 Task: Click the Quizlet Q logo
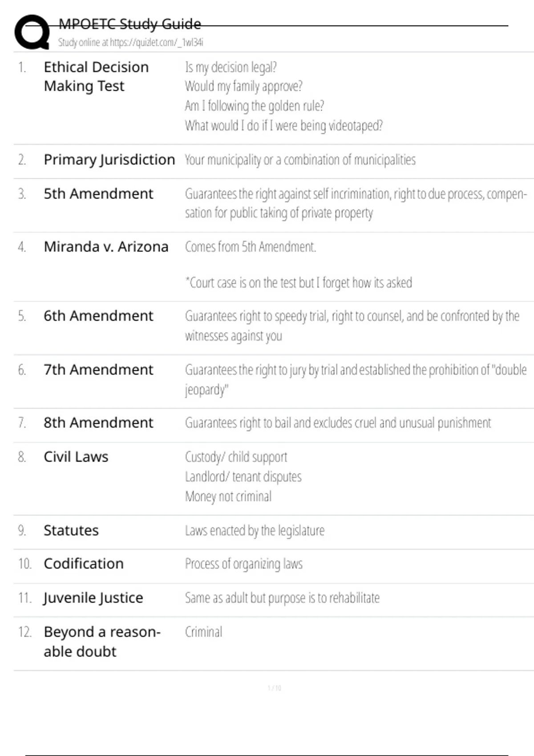[x=32, y=32]
